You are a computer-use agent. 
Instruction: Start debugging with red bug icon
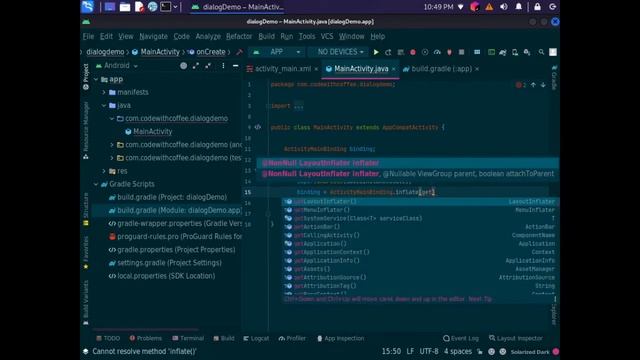[x=413, y=52]
